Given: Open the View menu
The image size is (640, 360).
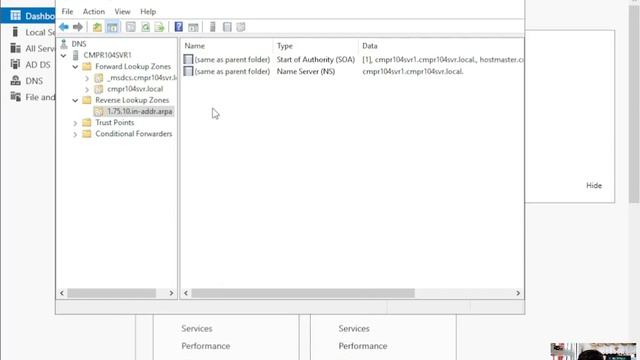Looking at the screenshot, I should pyautogui.click(x=122, y=11).
